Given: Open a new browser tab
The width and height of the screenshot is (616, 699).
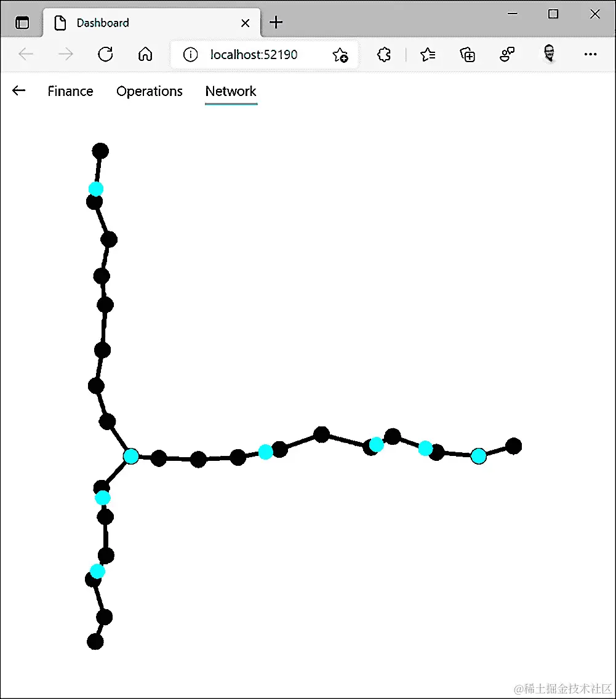Looking at the screenshot, I should [x=276, y=22].
